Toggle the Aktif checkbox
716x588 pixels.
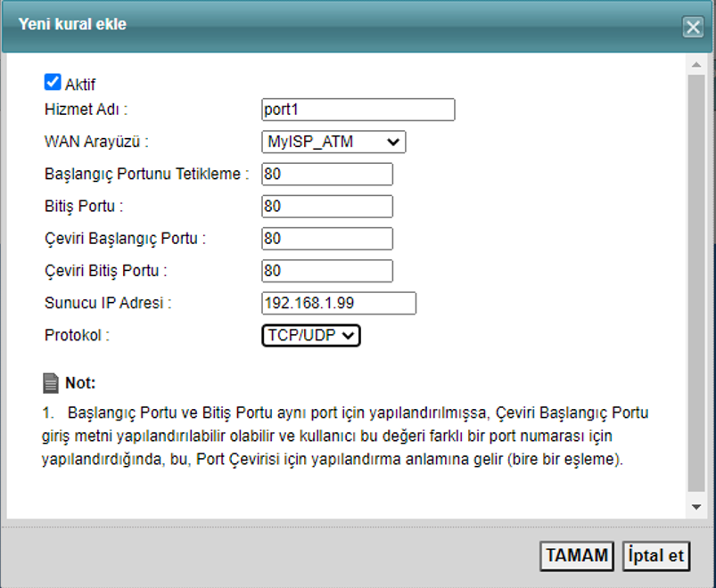click(x=53, y=82)
